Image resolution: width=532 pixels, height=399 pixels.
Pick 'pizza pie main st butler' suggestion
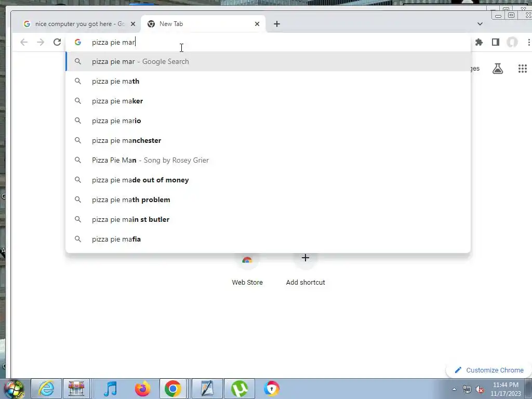point(268,219)
